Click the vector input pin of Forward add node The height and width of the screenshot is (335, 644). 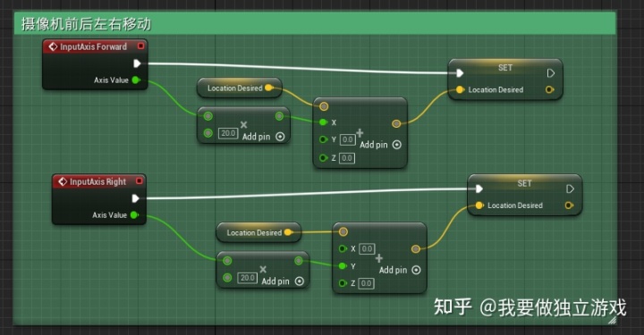[324, 106]
